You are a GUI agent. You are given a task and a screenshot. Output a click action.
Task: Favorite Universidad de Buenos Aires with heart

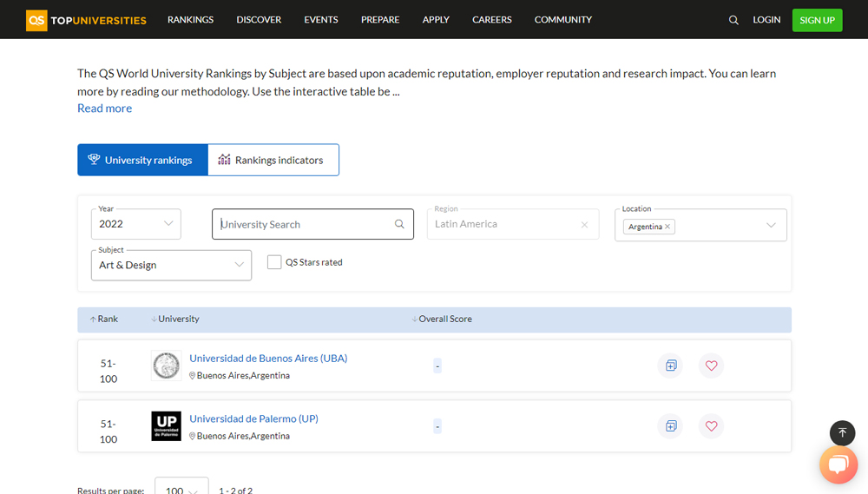(712, 366)
